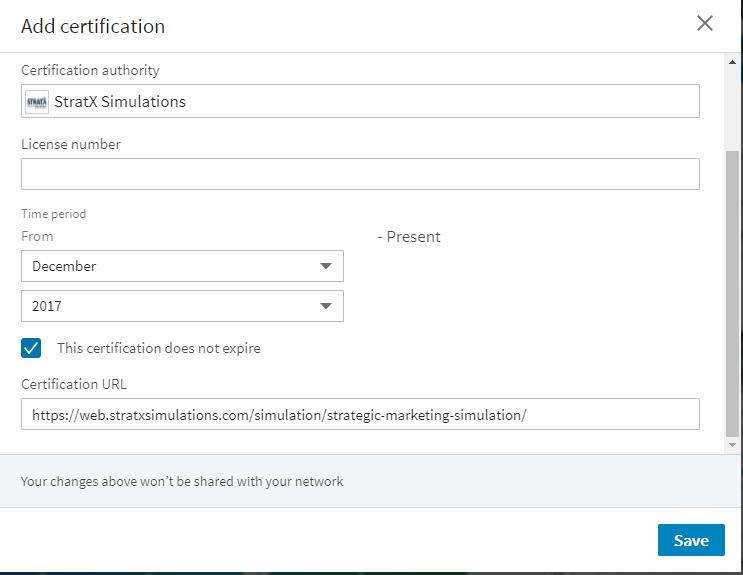Click the 'Add certification' dialog title
743x575 pixels.
pyautogui.click(x=93, y=26)
